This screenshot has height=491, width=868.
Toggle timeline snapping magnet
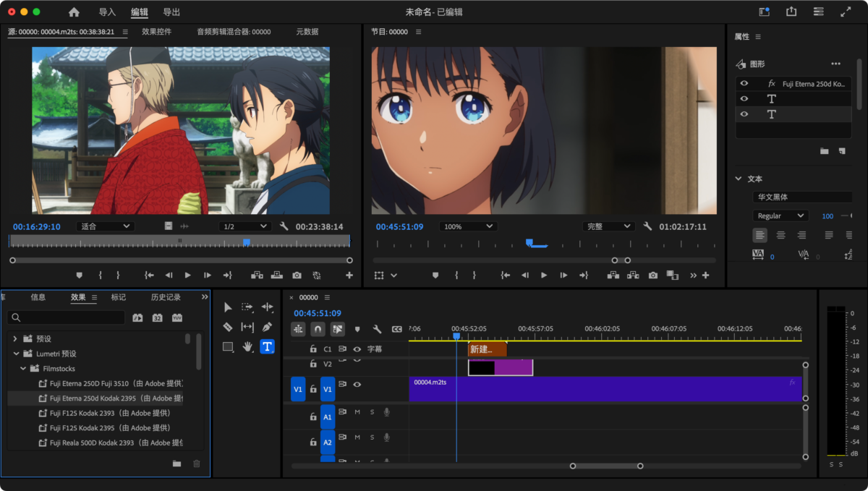(x=318, y=329)
